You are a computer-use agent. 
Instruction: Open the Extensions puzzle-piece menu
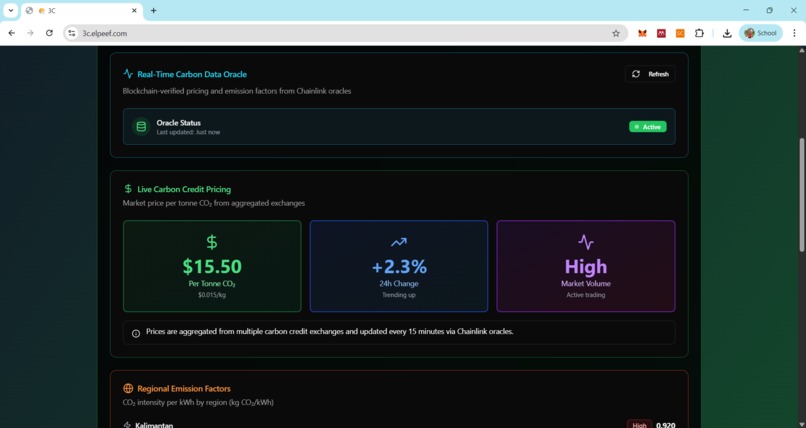click(x=699, y=33)
